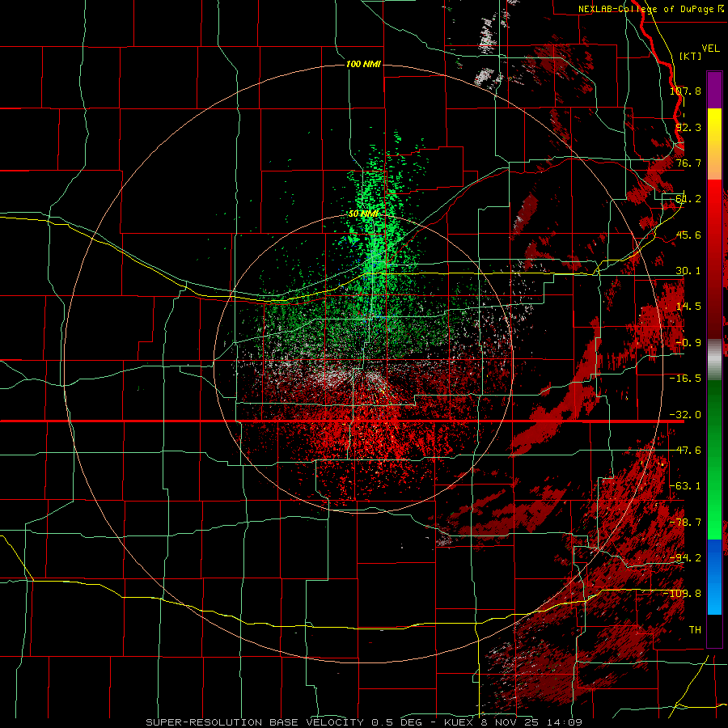
Task: Pick the purple segment of velocity colorbar
Action: tap(714, 90)
